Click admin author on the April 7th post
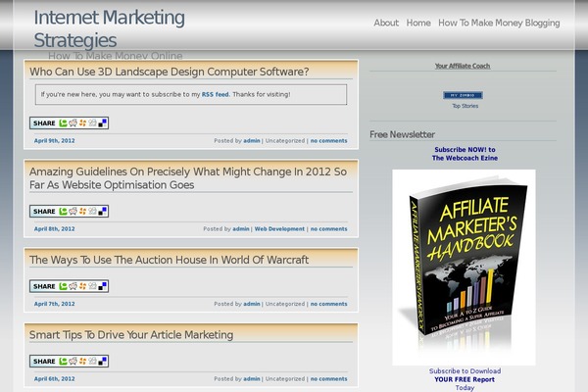 (x=252, y=304)
